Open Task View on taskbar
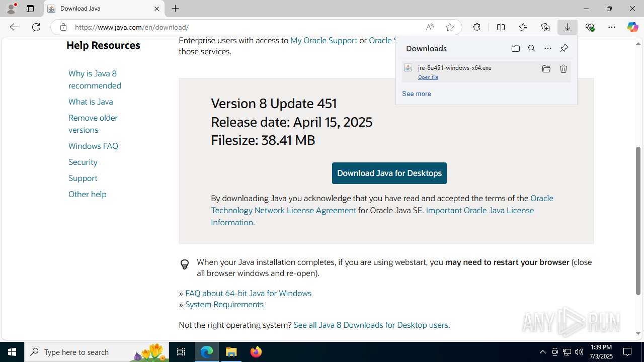The width and height of the screenshot is (644, 362). point(181,352)
